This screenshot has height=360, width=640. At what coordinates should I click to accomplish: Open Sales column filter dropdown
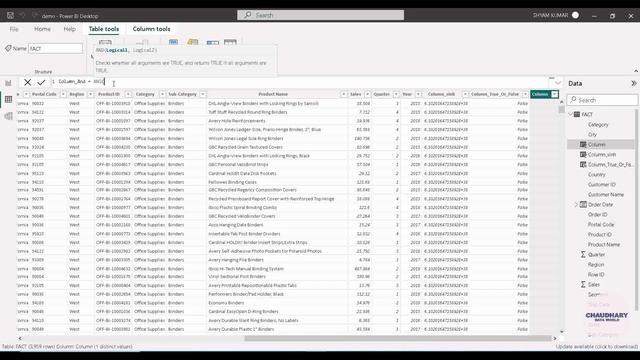click(x=367, y=94)
